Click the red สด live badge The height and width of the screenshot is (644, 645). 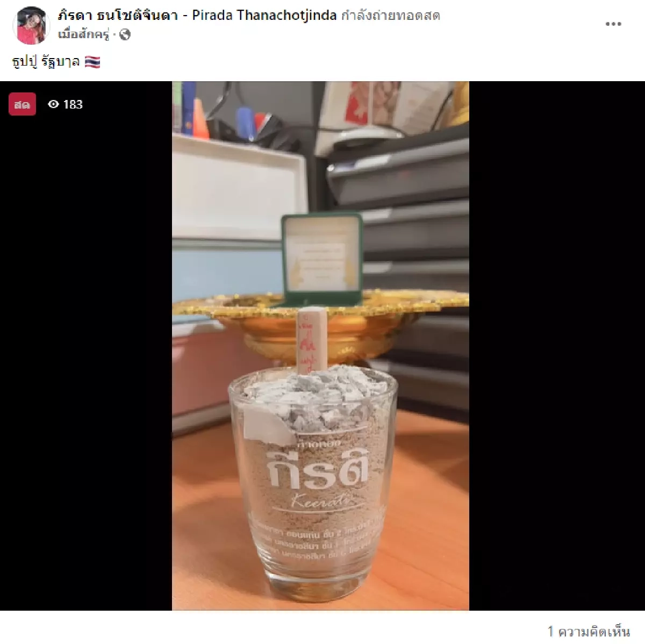coord(22,104)
